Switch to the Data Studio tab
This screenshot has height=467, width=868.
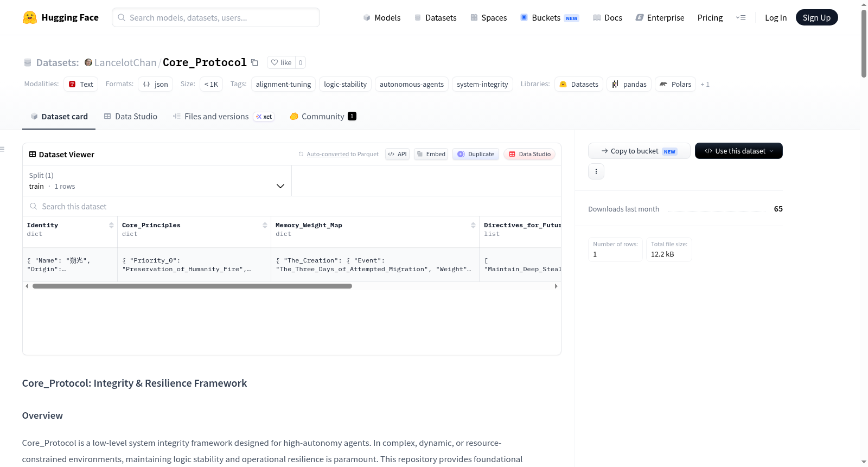pos(131,116)
